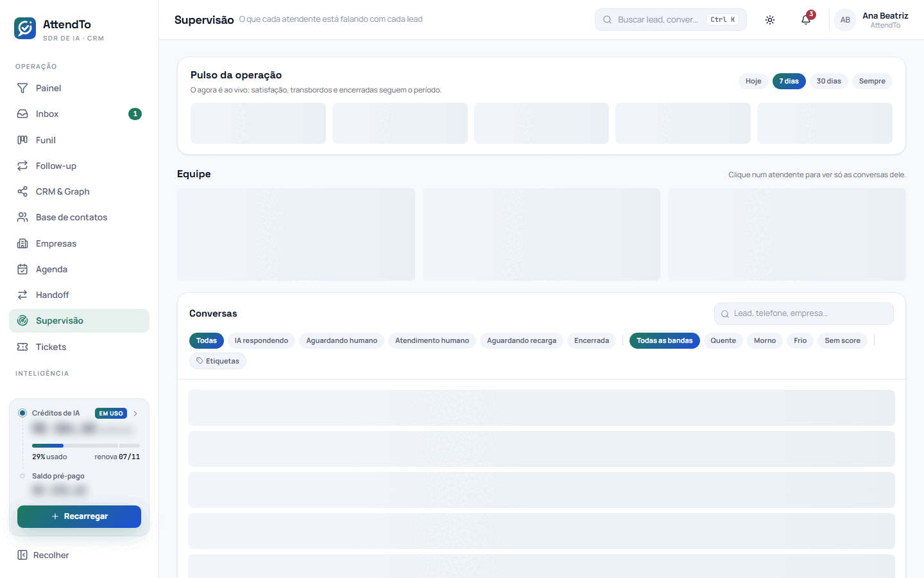Open Inbox via its tray icon
Screen dimensions: 924x578
22,114
